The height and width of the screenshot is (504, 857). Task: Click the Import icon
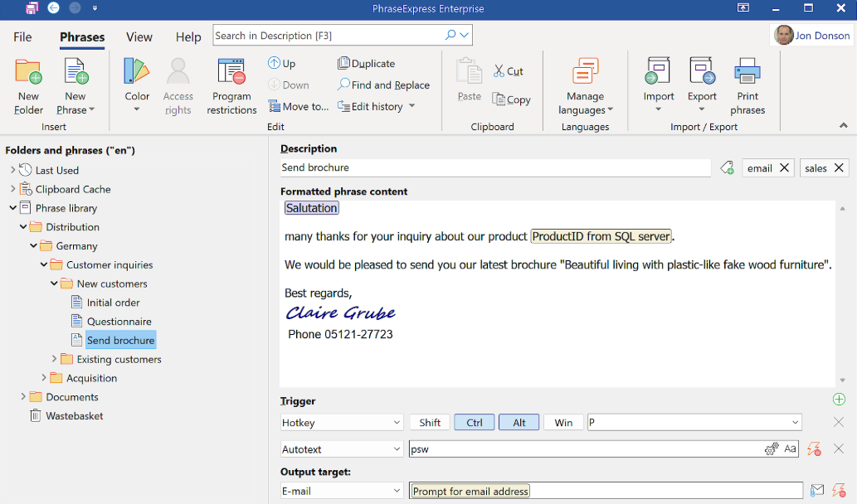658,71
